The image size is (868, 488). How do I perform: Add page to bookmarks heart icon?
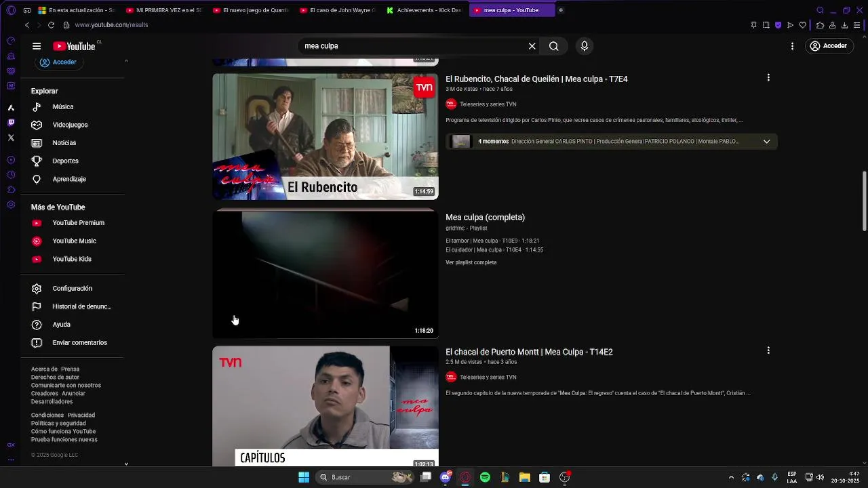click(x=802, y=25)
